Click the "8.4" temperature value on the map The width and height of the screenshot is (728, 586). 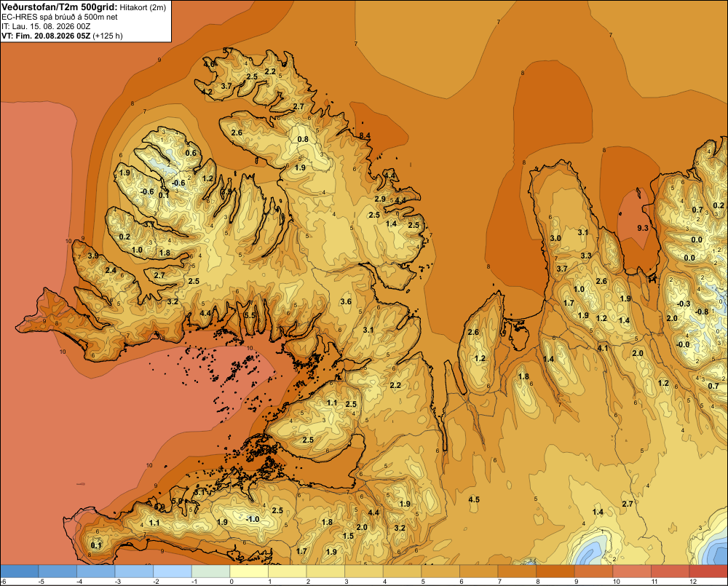tap(365, 135)
